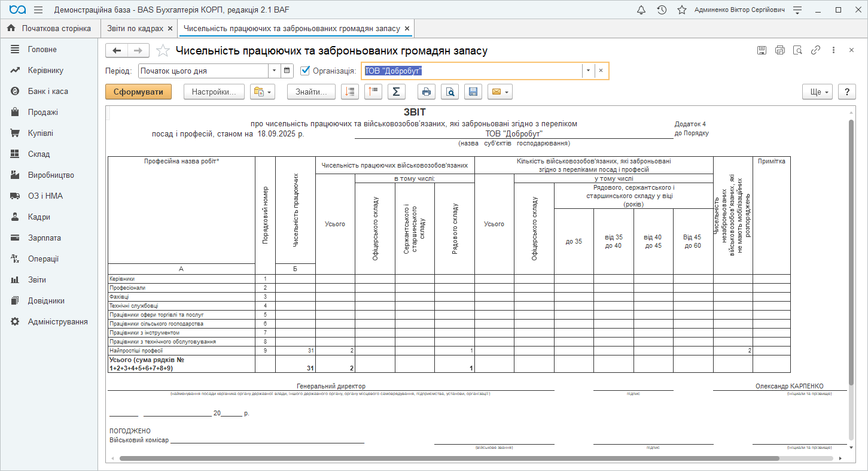Save report with floppy disk toolbar icon
The height and width of the screenshot is (471, 868).
(473, 92)
